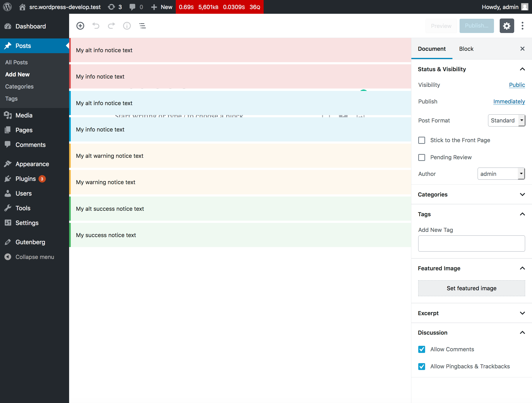The image size is (532, 403).
Task: Uncheck Allow Comments
Action: click(422, 349)
